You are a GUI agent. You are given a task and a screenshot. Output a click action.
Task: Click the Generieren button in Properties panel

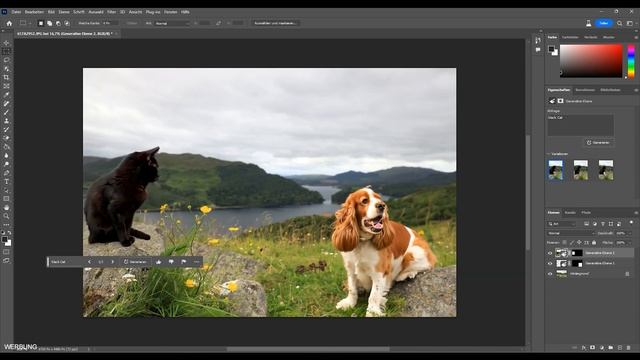tap(598, 143)
